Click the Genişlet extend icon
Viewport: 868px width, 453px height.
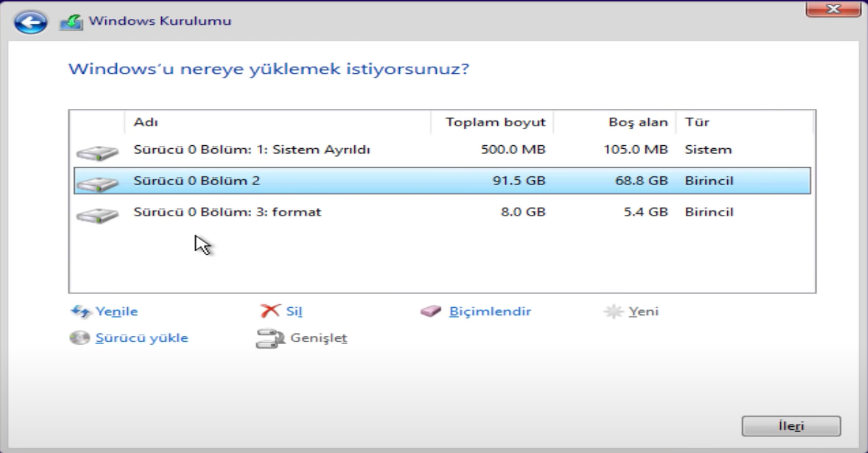(266, 338)
